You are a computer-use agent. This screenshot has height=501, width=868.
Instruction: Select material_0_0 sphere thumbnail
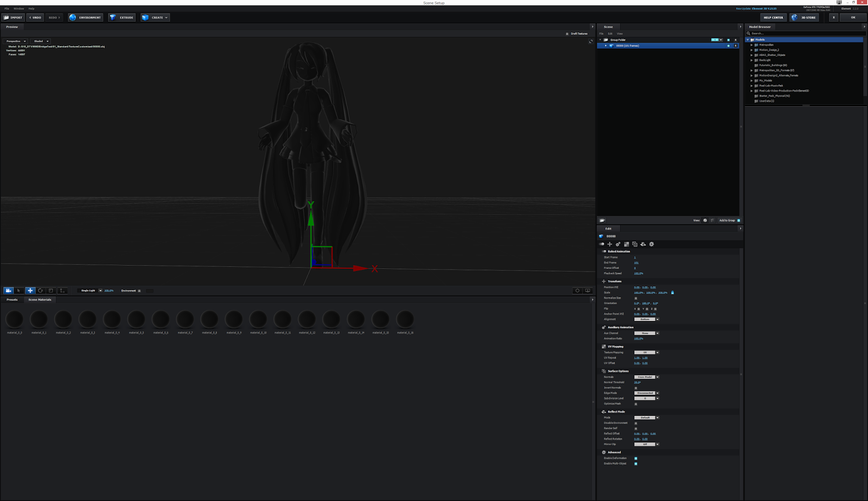pyautogui.click(x=15, y=319)
